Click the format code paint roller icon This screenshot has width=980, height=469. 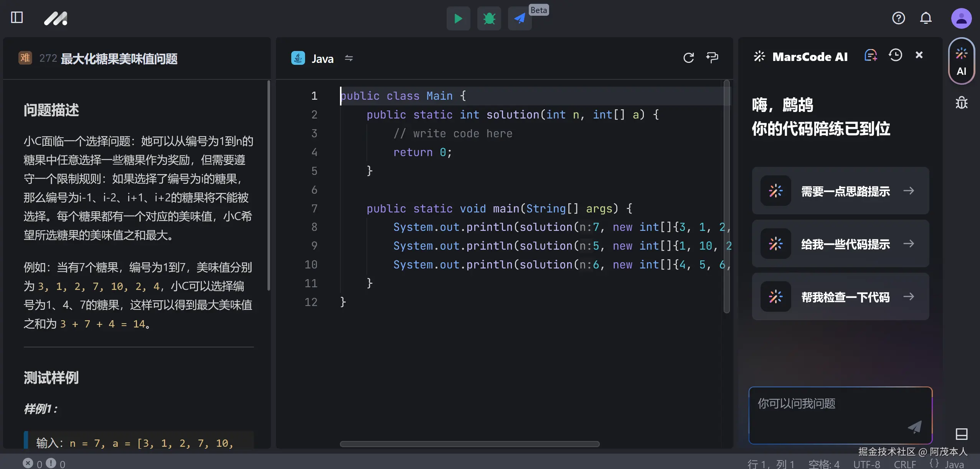[x=712, y=58]
